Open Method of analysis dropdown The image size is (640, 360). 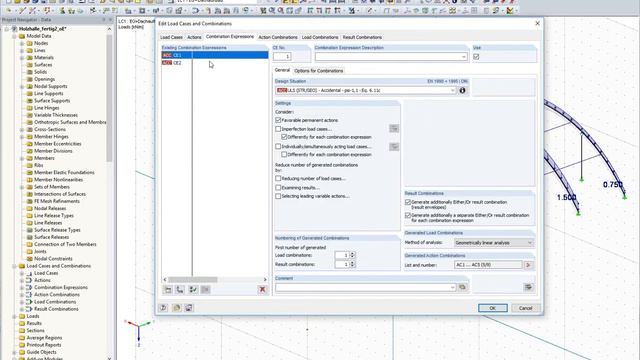(530, 242)
